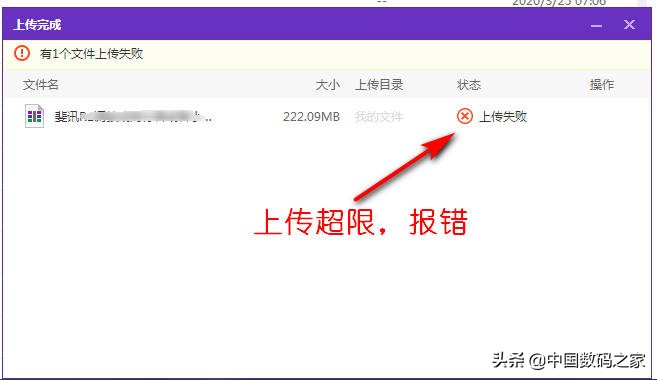Click the 状态 column header
The width and height of the screenshot is (657, 380).
click(x=468, y=85)
